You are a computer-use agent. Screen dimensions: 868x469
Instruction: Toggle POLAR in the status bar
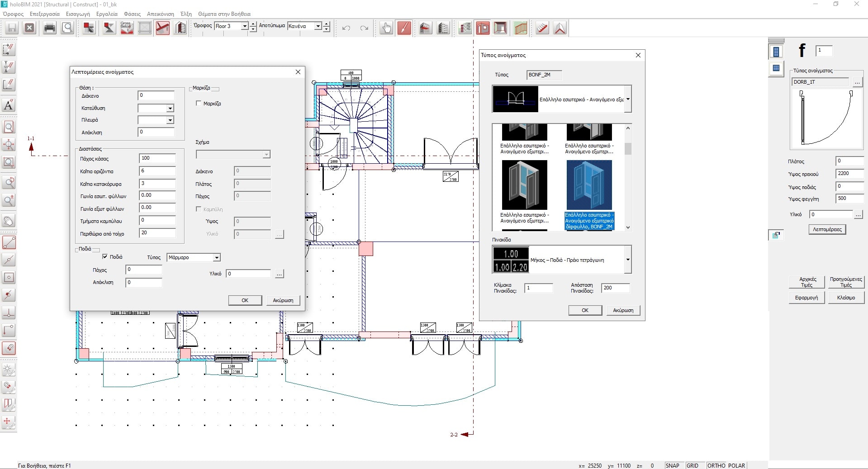tap(736, 465)
